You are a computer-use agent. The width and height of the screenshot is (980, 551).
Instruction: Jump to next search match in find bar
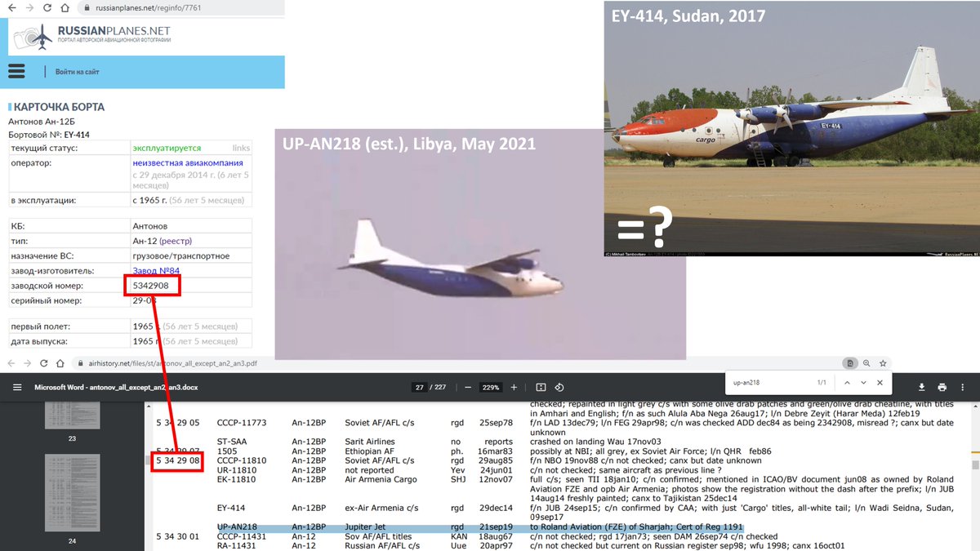(863, 382)
